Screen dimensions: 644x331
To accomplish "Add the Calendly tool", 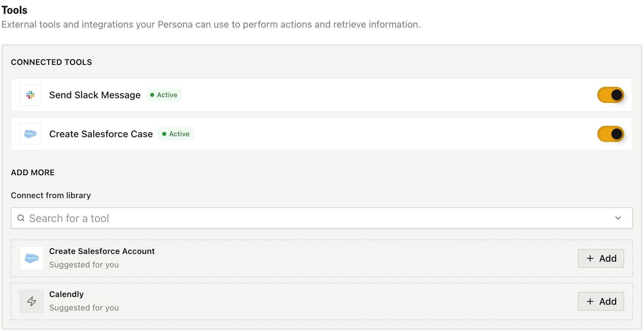I will pos(601,301).
